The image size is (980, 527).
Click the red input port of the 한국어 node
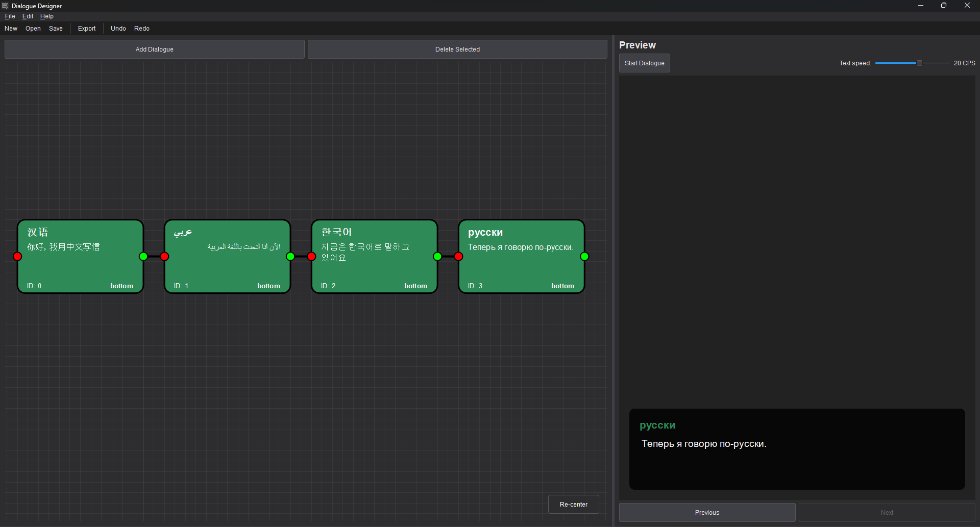(311, 257)
